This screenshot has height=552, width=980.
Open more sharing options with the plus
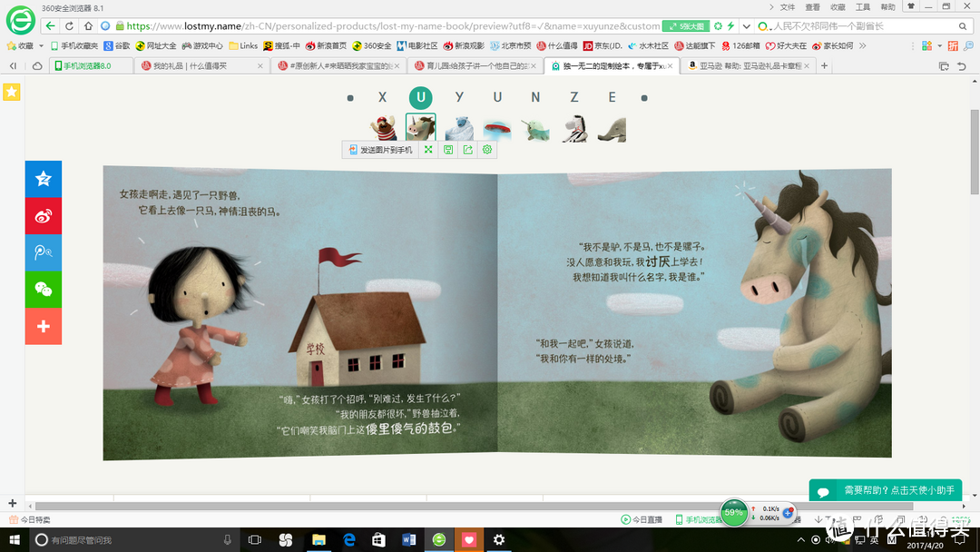click(44, 326)
